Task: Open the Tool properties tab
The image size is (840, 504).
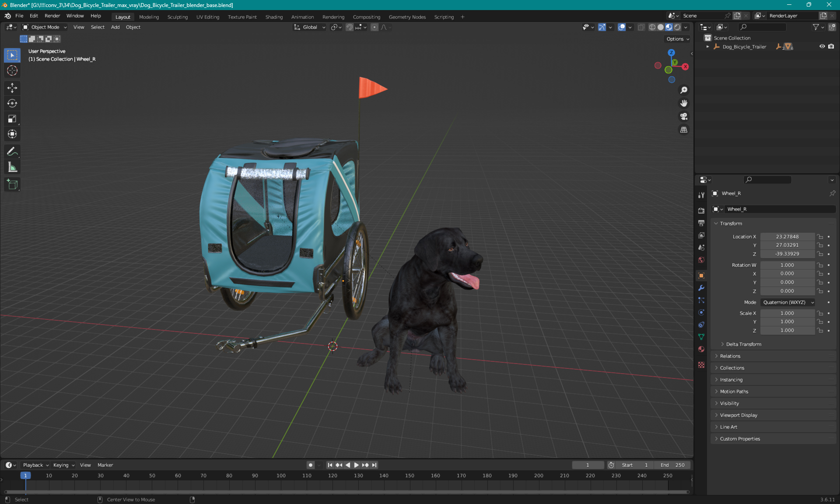Action: click(x=701, y=195)
